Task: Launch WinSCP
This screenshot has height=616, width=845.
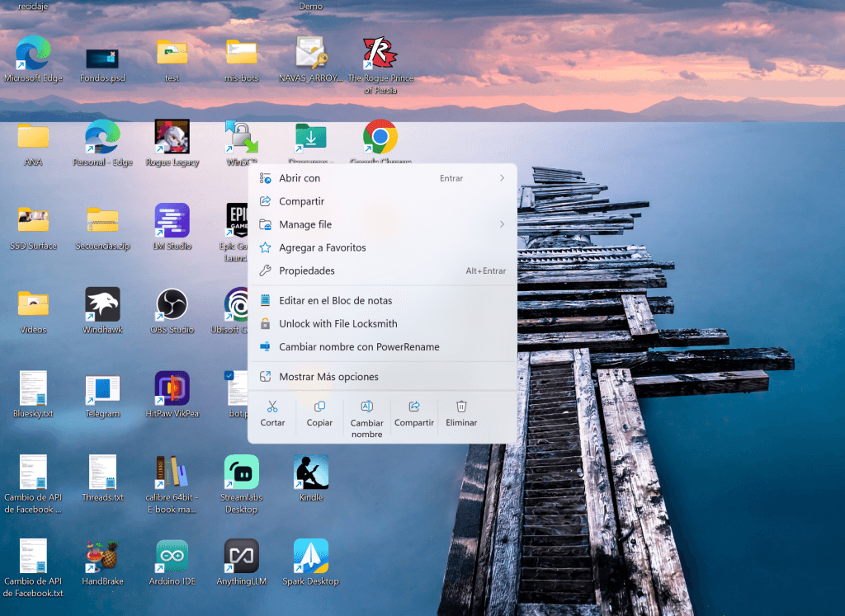Action: (x=241, y=139)
